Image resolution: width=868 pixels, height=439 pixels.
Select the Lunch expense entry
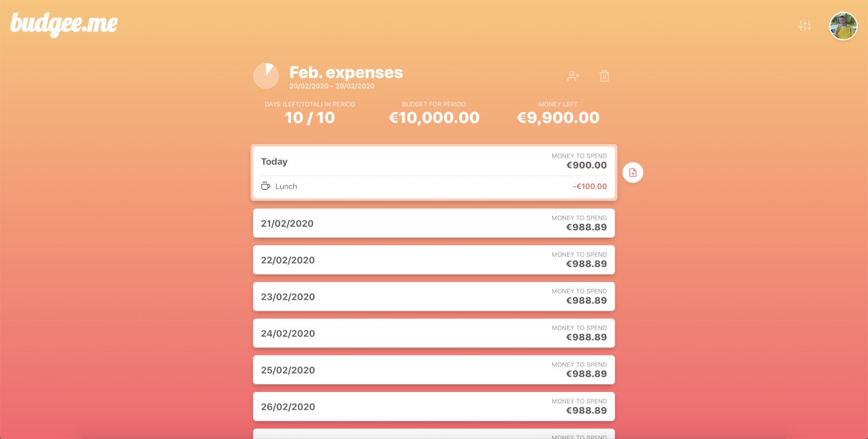[x=286, y=186]
